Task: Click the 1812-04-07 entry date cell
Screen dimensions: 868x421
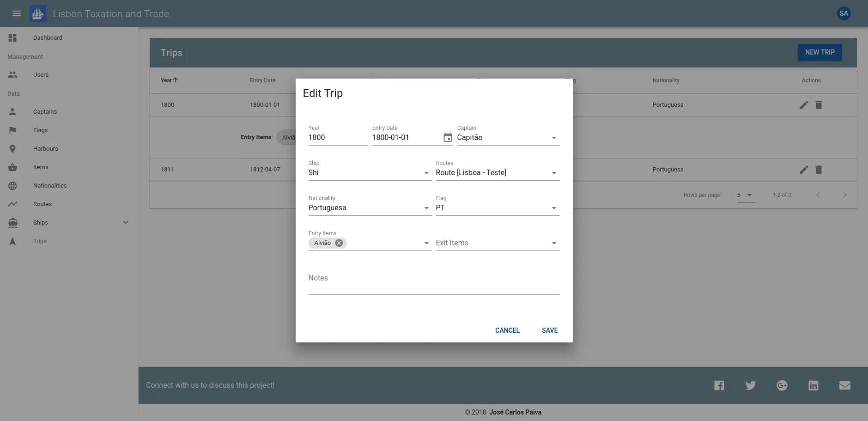Action: pyautogui.click(x=265, y=170)
